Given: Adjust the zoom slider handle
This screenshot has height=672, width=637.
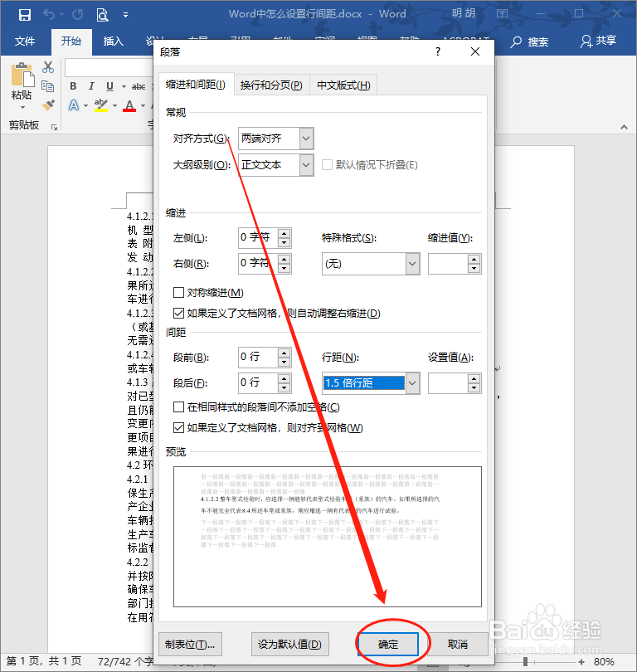Looking at the screenshot, I should tap(525, 662).
